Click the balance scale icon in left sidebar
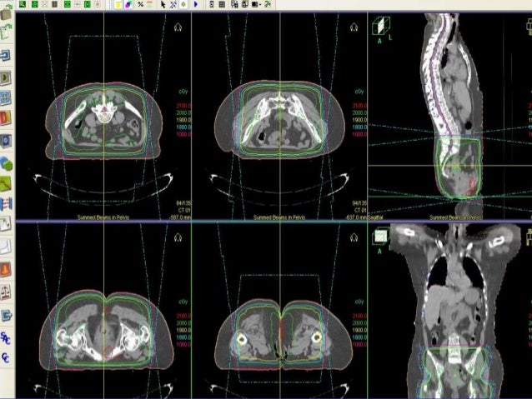The image size is (532, 399). tap(7, 292)
